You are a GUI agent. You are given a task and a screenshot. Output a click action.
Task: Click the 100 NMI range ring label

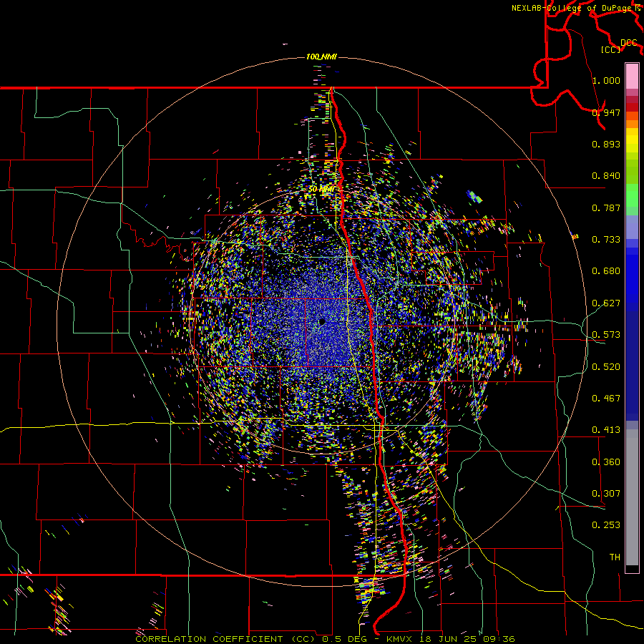coord(321,57)
